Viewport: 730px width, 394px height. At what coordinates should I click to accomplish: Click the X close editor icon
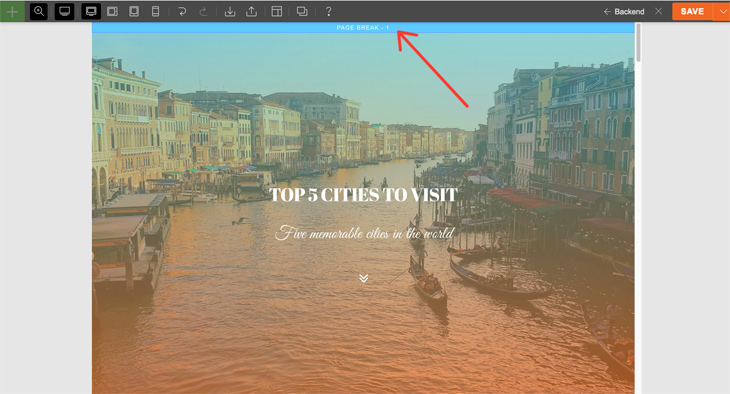point(658,11)
